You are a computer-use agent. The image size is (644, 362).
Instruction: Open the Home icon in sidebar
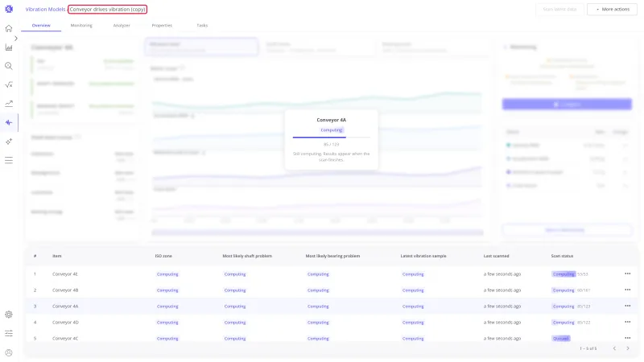[9, 28]
